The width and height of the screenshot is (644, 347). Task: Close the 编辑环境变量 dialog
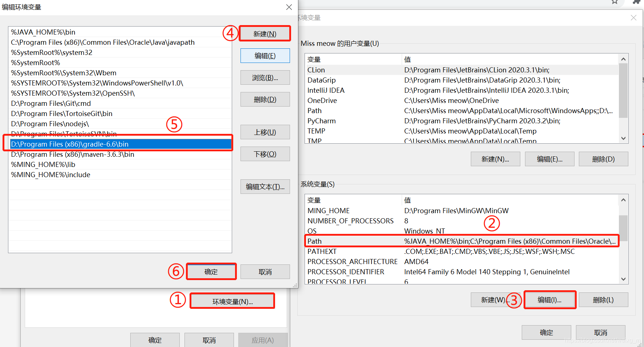coord(289,7)
